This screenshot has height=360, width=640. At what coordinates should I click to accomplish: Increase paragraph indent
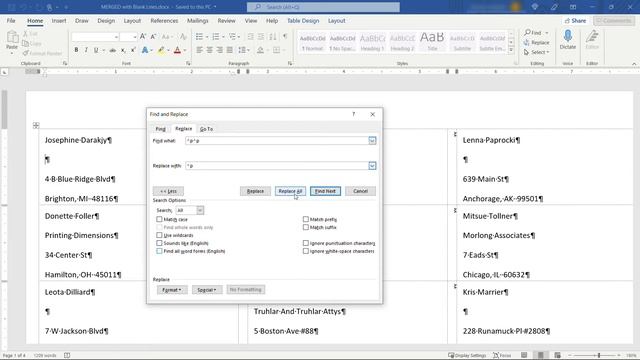pos(261,37)
